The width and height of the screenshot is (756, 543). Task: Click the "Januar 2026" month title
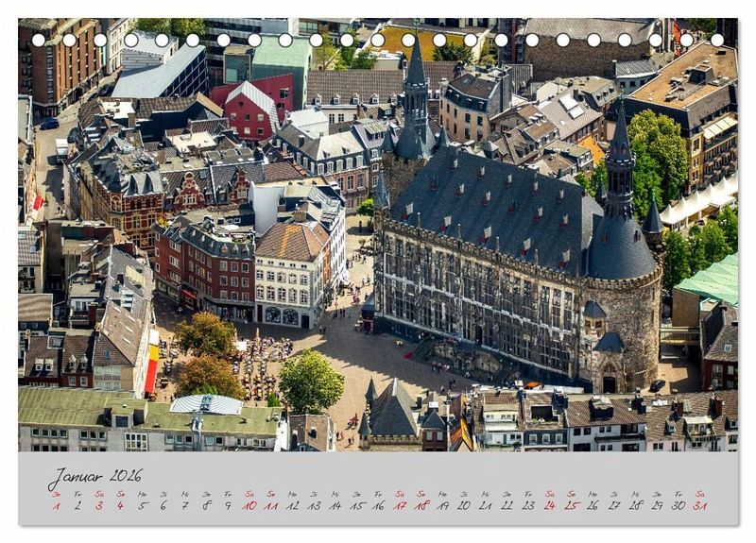(x=95, y=477)
